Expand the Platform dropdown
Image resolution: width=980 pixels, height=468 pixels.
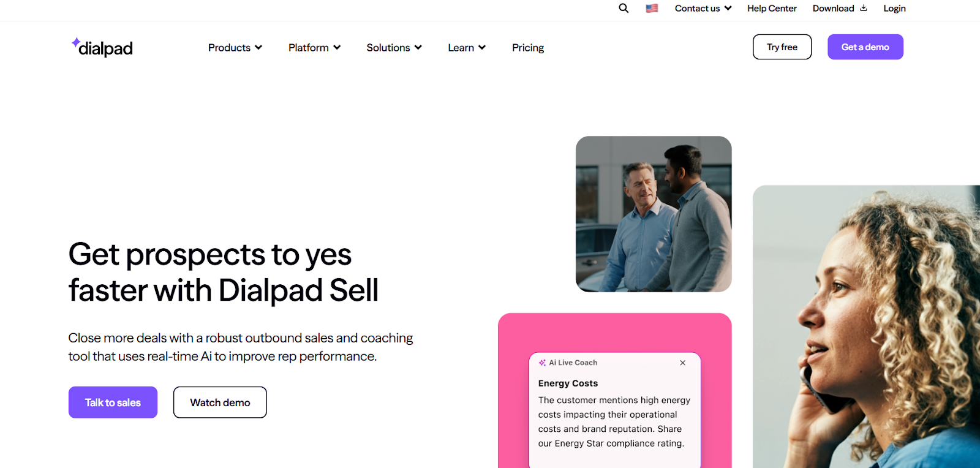pyautogui.click(x=314, y=48)
